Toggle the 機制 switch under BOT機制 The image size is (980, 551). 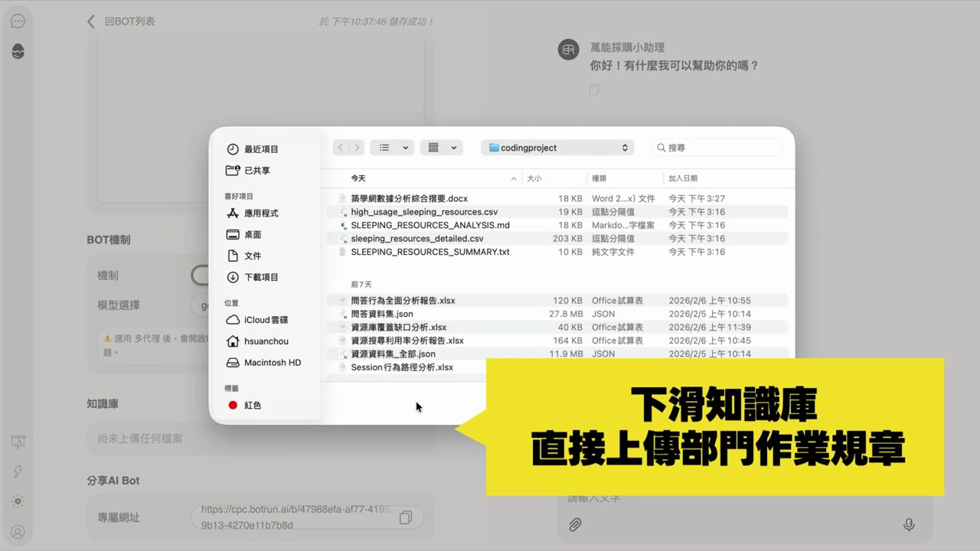(201, 275)
